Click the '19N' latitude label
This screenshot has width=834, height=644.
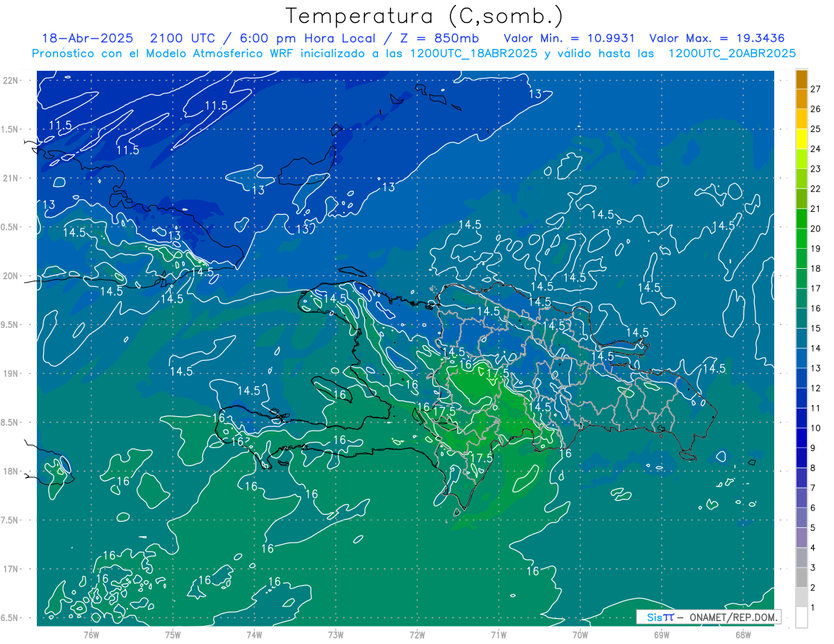point(12,373)
